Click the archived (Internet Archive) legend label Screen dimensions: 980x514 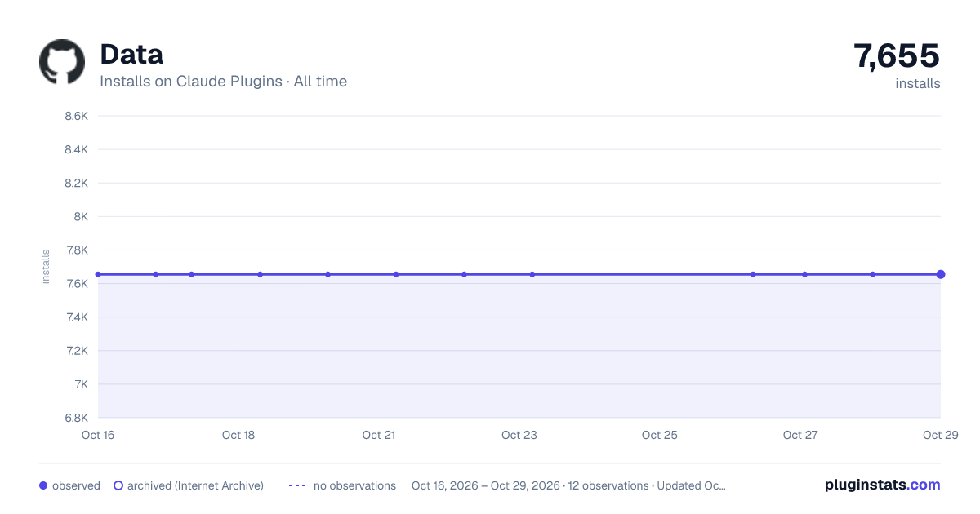pos(195,485)
